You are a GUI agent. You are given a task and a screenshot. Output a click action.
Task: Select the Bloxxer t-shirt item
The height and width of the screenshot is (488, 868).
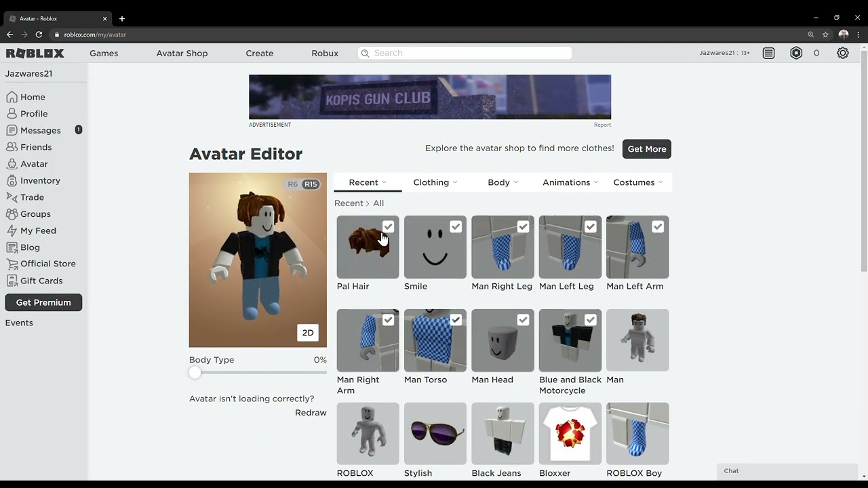pos(570,434)
